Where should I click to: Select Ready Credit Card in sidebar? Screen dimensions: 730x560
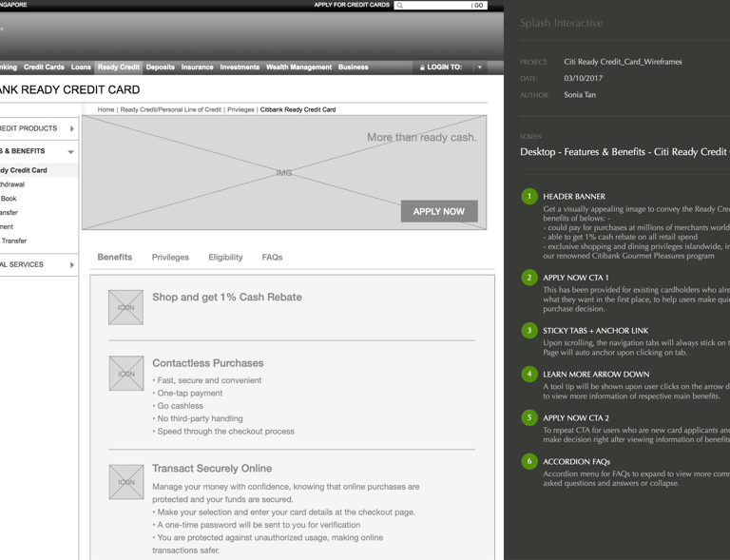coord(23,170)
